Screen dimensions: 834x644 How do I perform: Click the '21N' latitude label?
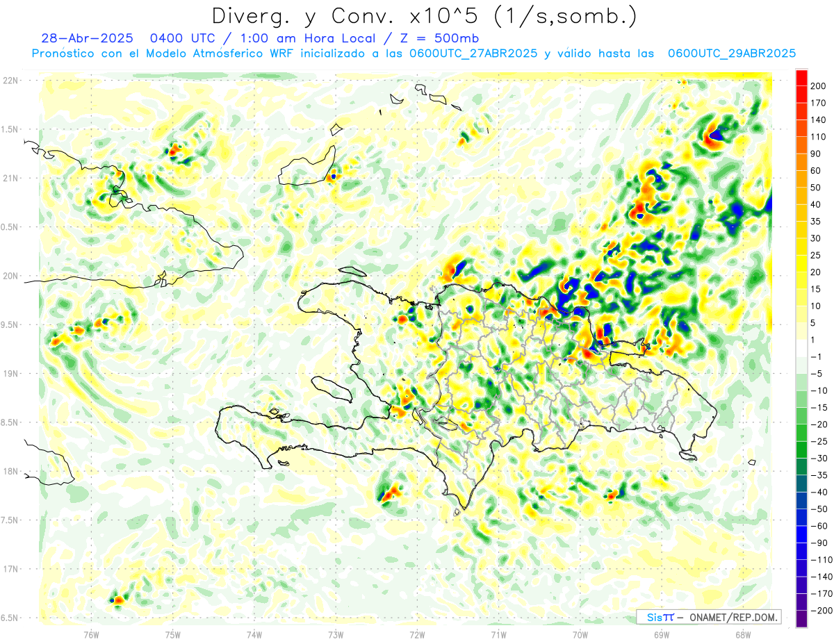[10, 179]
